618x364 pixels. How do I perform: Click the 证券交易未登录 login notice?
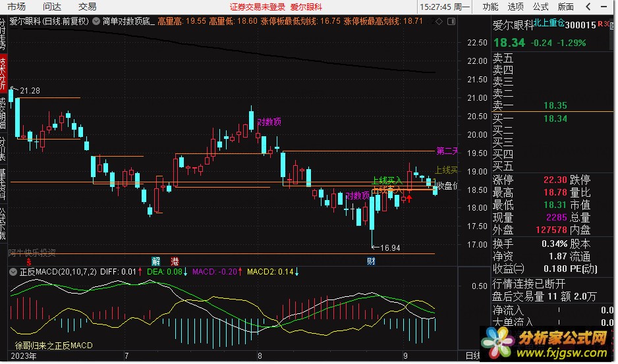pyautogui.click(x=258, y=7)
